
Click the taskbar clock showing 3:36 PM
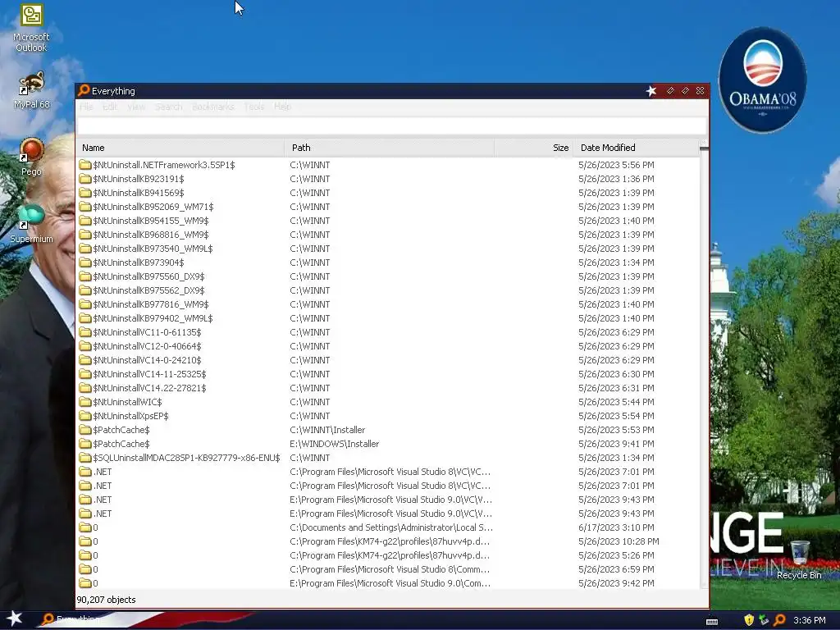pos(809,620)
